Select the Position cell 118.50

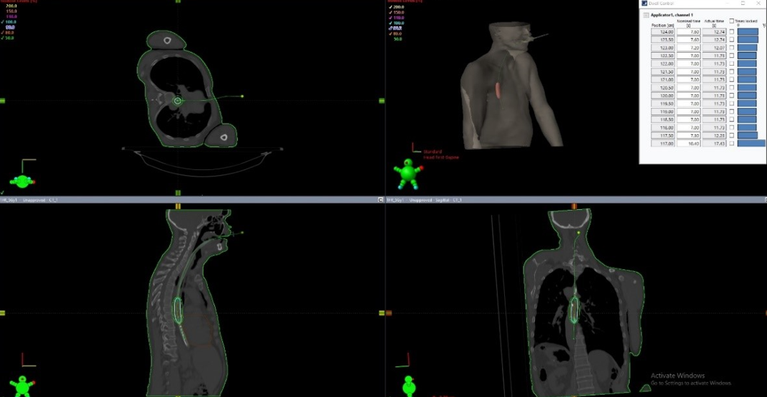click(x=663, y=119)
